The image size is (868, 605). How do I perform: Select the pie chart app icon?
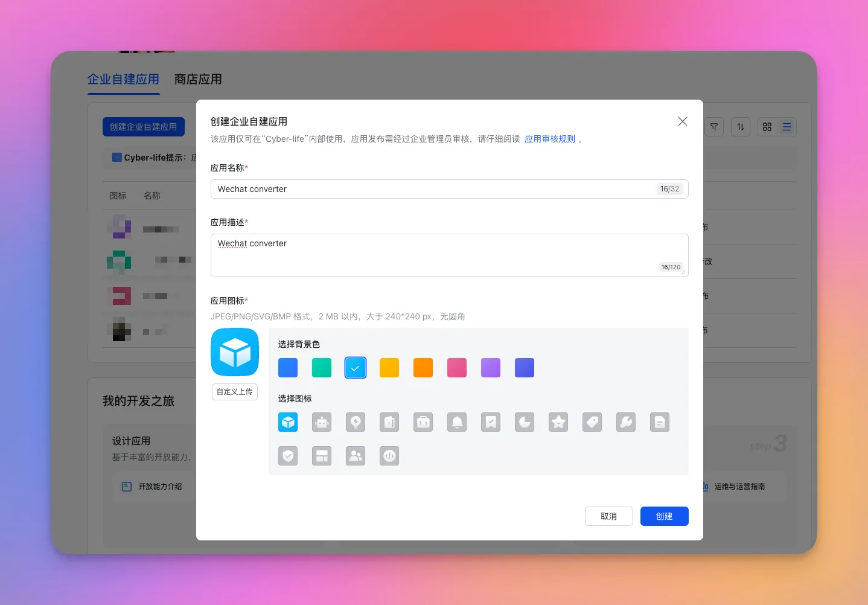point(525,422)
